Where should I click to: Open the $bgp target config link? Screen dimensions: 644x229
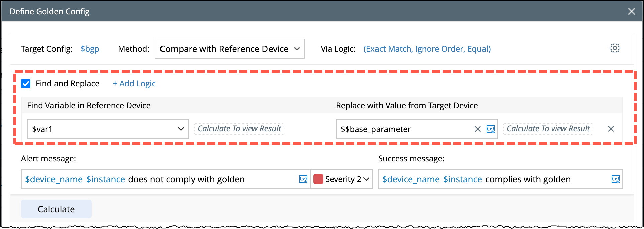pyautogui.click(x=90, y=49)
